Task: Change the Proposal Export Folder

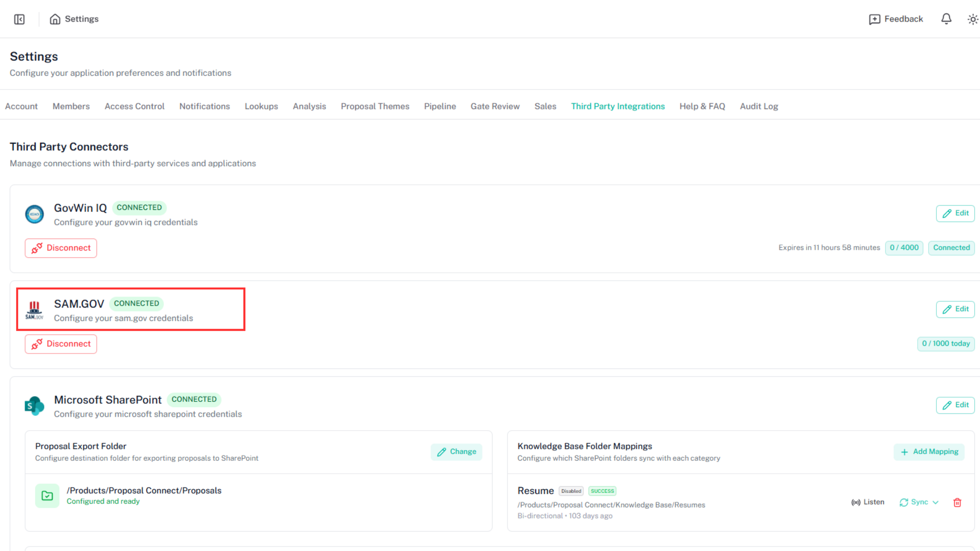Action: click(x=457, y=452)
